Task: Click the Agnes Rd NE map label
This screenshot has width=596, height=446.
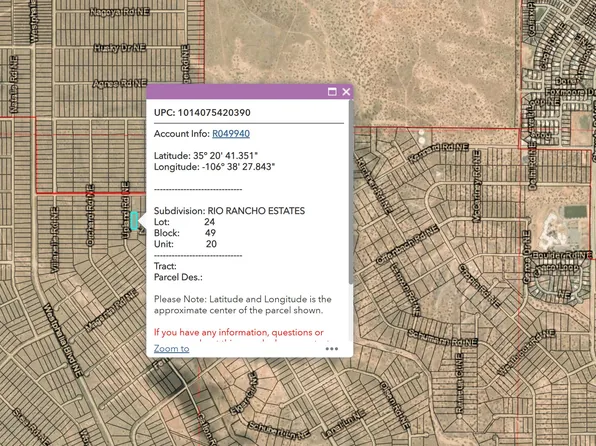Action: [x=120, y=83]
